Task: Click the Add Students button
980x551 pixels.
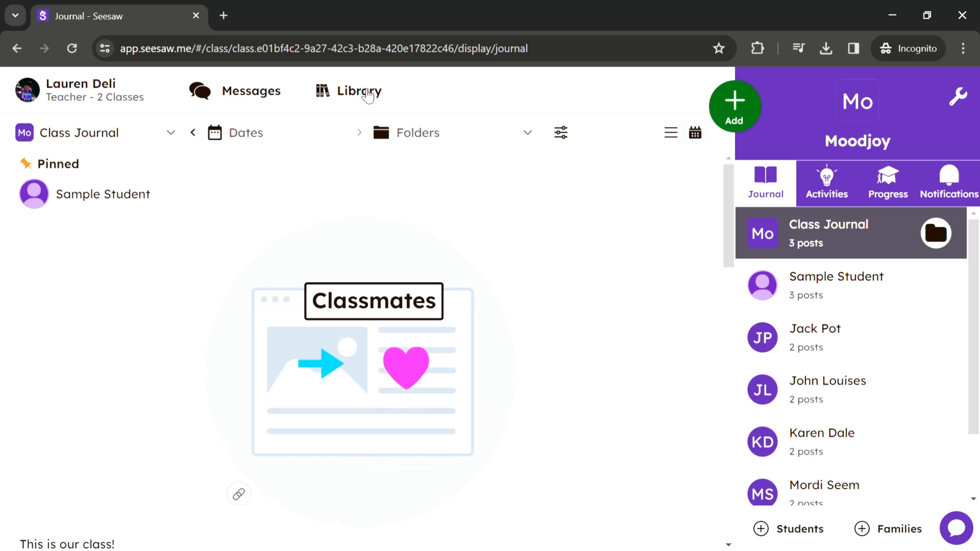Action: (x=789, y=528)
